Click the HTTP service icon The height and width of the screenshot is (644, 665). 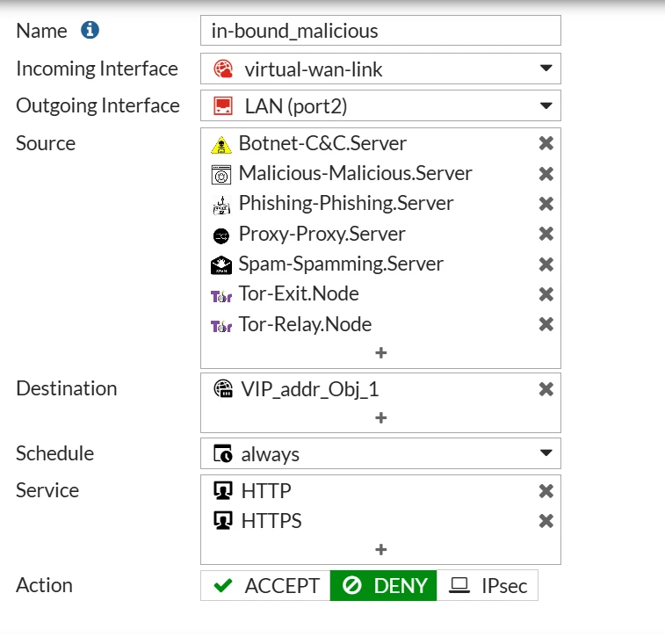click(x=222, y=491)
